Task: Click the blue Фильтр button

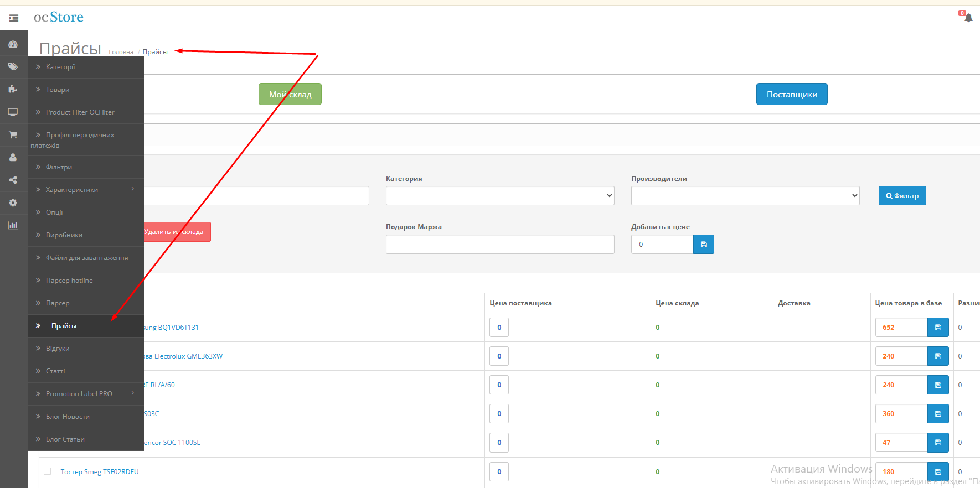Action: (x=902, y=196)
